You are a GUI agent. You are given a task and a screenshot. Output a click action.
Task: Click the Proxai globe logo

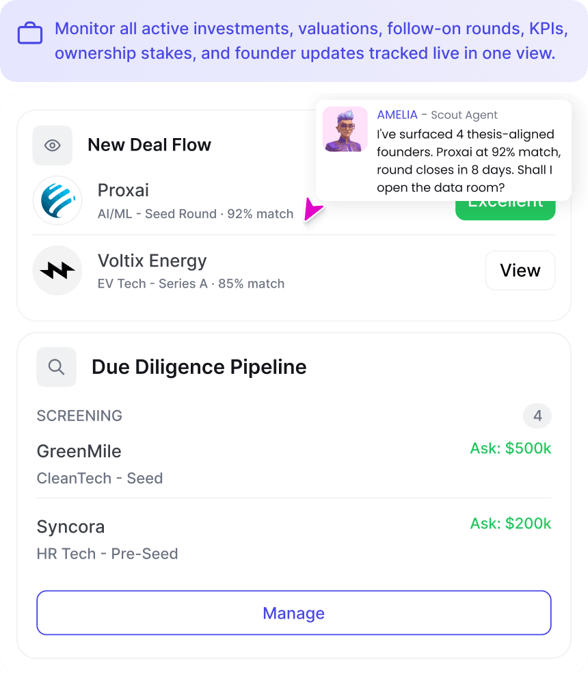tap(57, 200)
